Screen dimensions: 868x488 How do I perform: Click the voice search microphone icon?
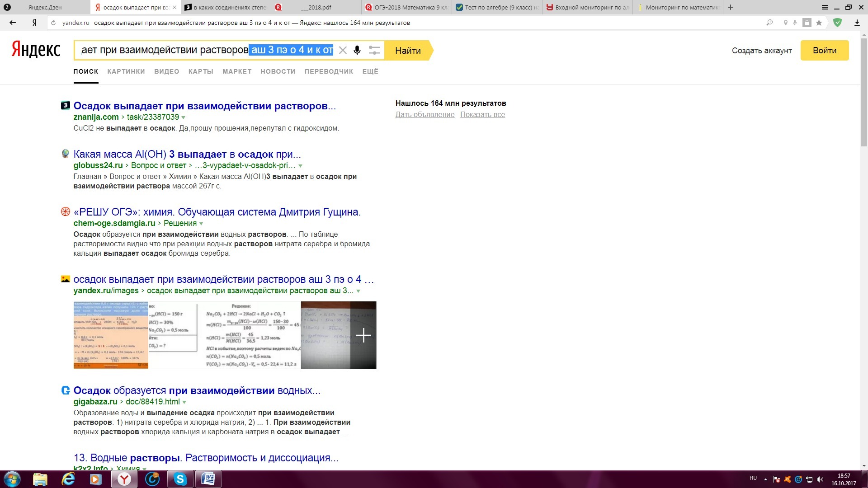click(x=357, y=50)
